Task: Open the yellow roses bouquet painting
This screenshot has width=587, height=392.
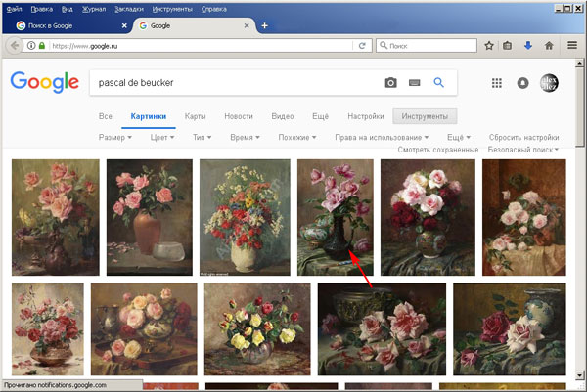Action: pyautogui.click(x=257, y=328)
